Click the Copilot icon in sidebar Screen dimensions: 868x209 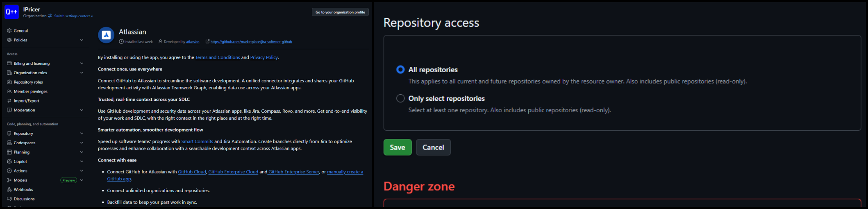(x=9, y=161)
